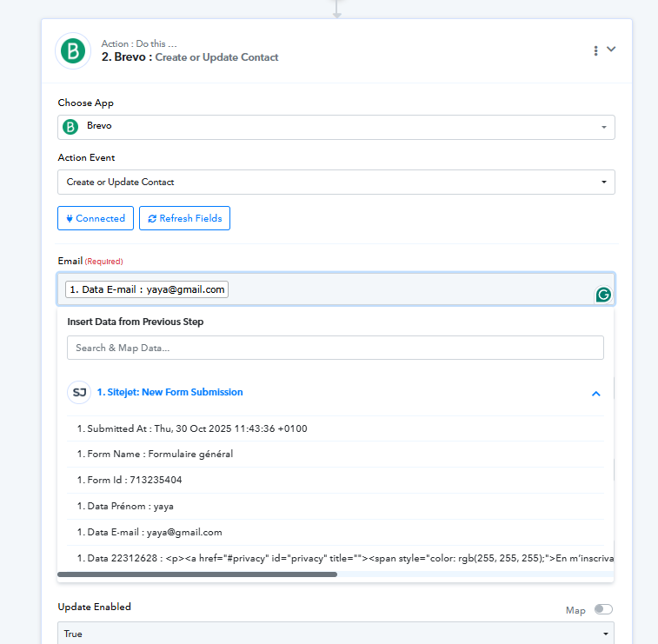Click the Sitejet SJ icon
658x644 pixels.
pos(79,392)
